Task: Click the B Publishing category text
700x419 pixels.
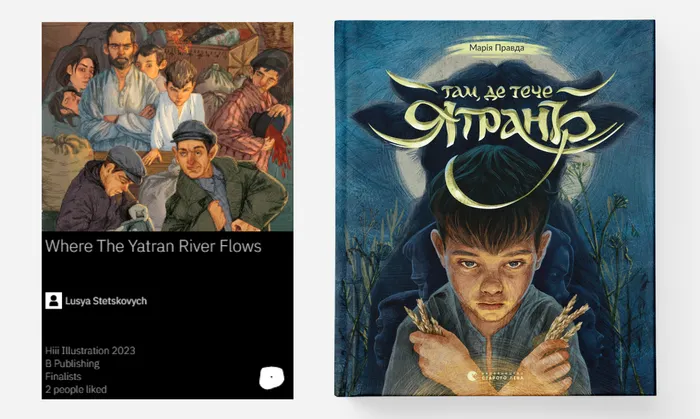Action: click(72, 364)
